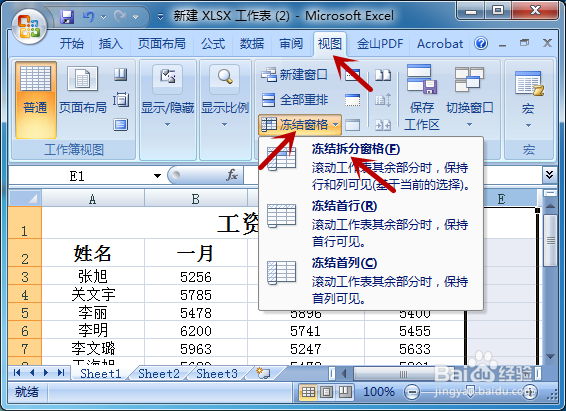
Task: Click full screen icon in workbook views
Action: (x=121, y=124)
